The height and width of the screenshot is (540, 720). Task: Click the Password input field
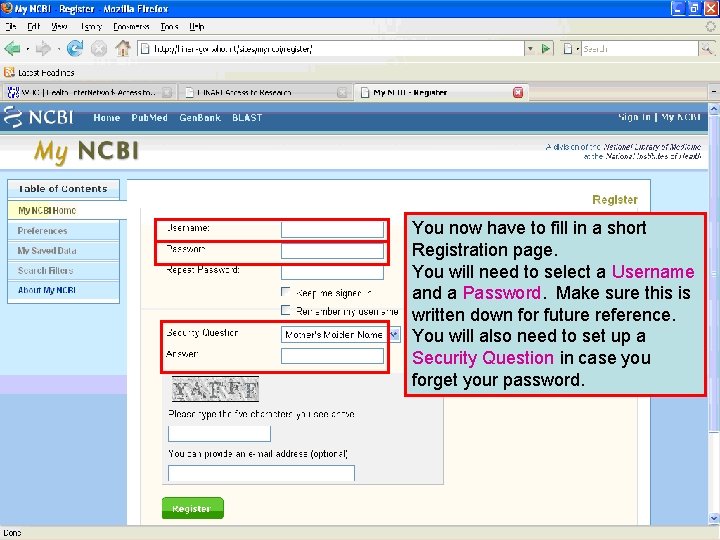332,251
